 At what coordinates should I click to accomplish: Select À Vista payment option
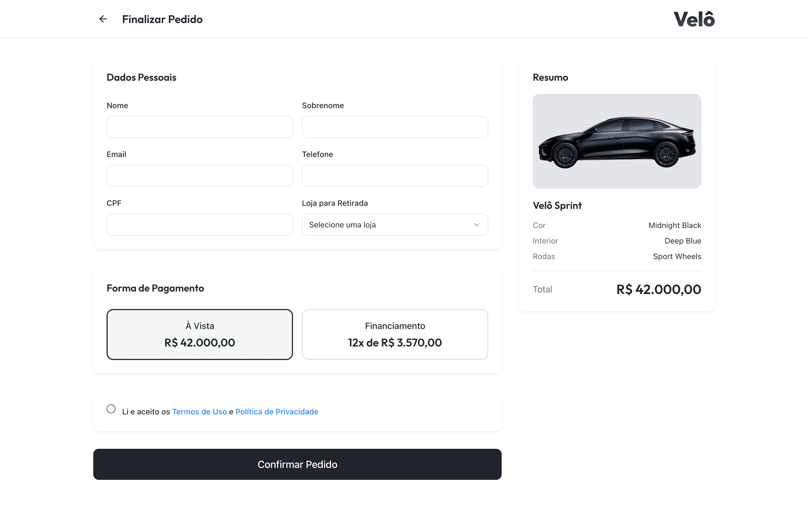pos(200,334)
